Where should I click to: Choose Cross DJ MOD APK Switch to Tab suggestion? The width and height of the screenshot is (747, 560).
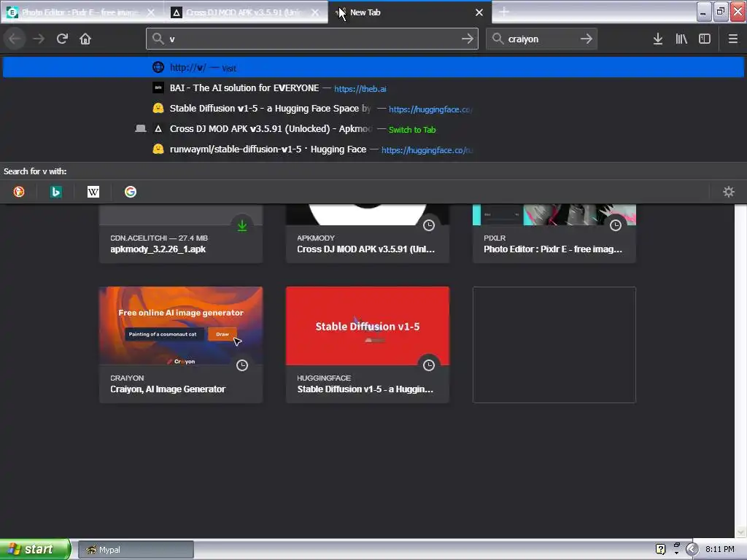[373, 129]
